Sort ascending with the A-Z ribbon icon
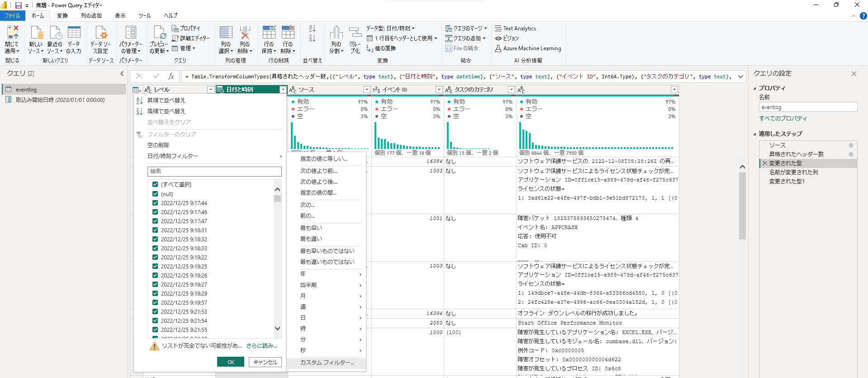 312,28
